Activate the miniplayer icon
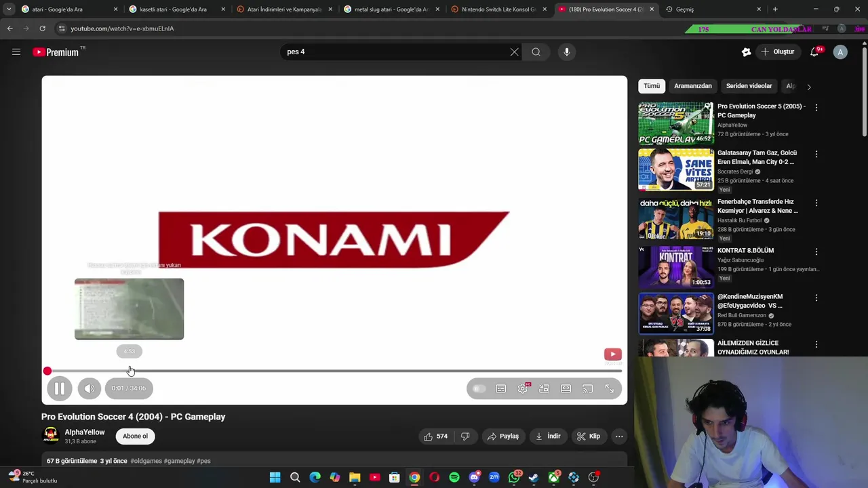The height and width of the screenshot is (488, 868). click(545, 388)
